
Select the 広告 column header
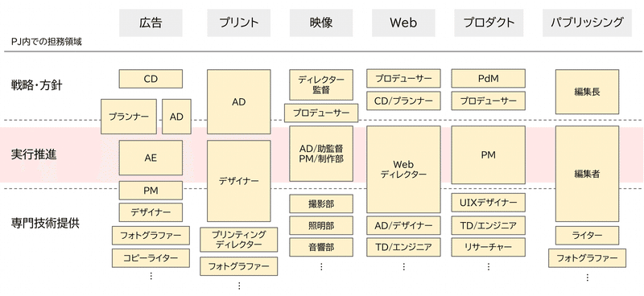tap(151, 23)
